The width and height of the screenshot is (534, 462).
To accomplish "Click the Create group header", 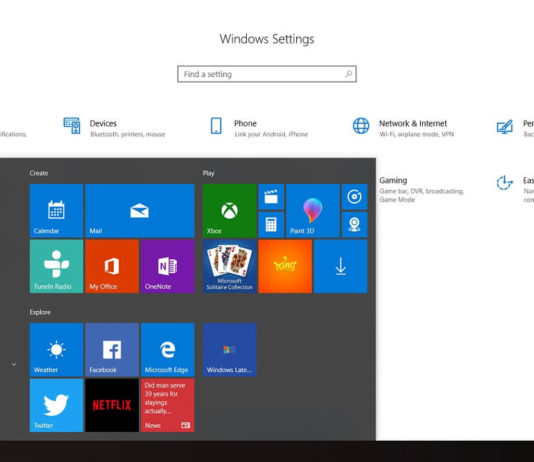I will (x=38, y=173).
